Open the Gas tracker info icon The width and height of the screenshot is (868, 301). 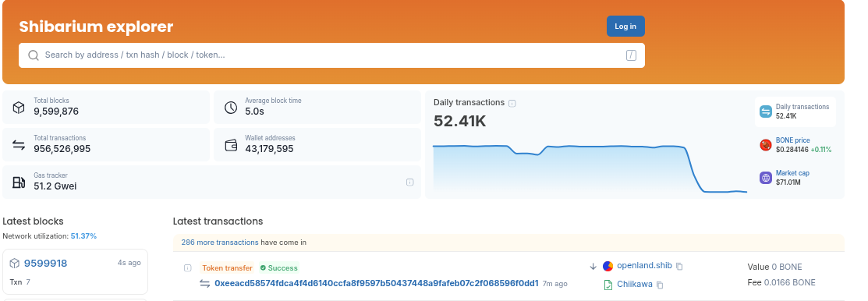(409, 182)
